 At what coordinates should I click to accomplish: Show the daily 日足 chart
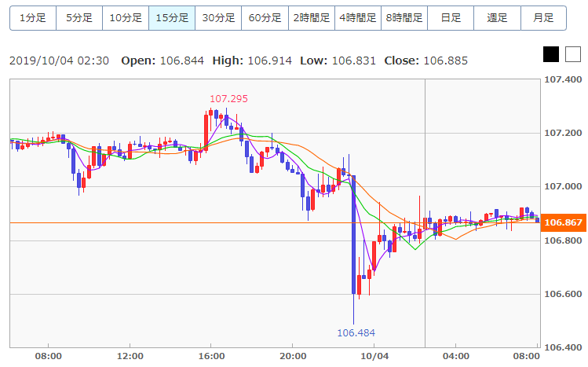click(x=451, y=17)
